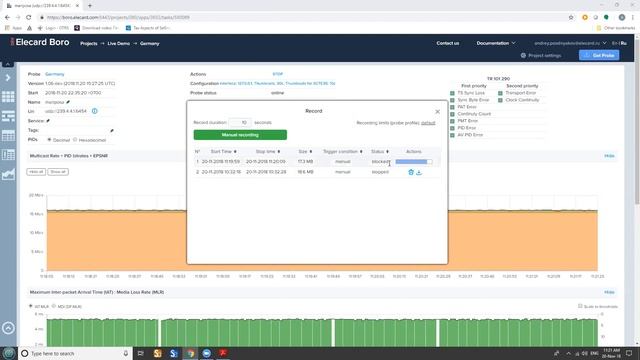Click the Project settings gear icon
Image resolution: width=640 pixels, height=360 pixels.
523,56
